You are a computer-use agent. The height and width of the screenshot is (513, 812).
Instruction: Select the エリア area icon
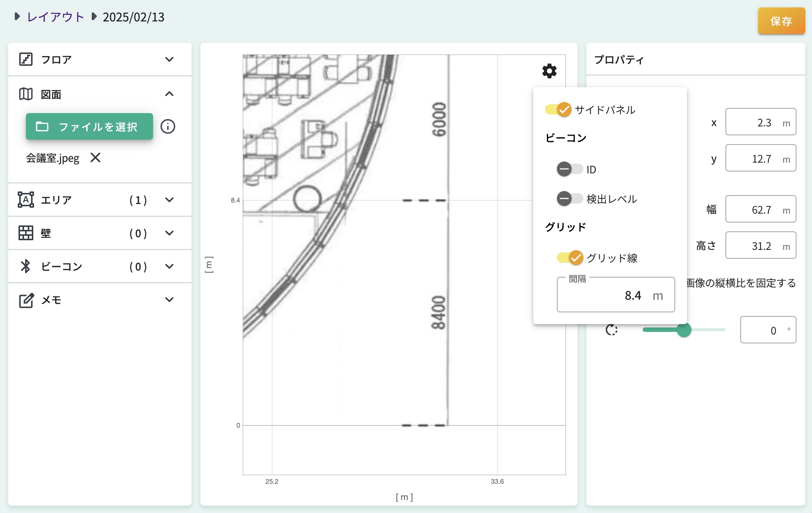coord(26,200)
